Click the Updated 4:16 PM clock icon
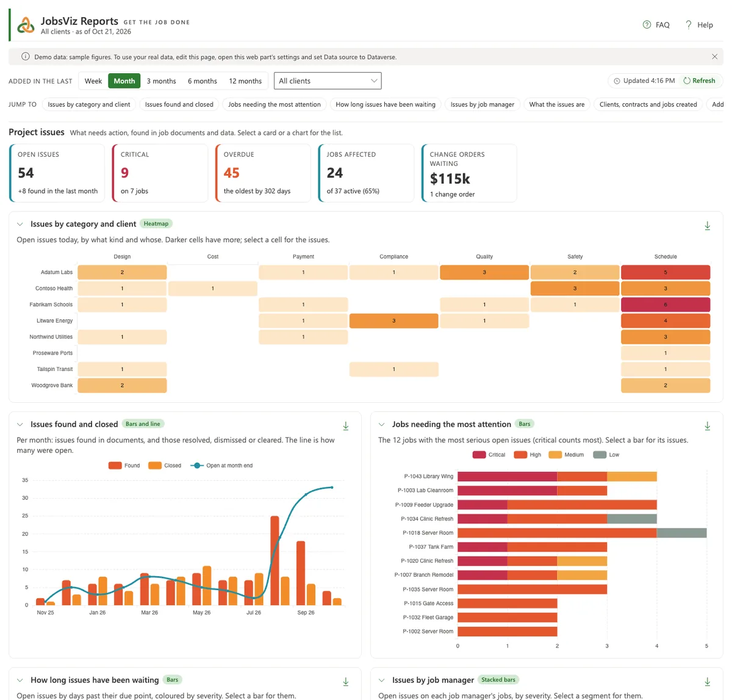732x700 pixels. (617, 81)
